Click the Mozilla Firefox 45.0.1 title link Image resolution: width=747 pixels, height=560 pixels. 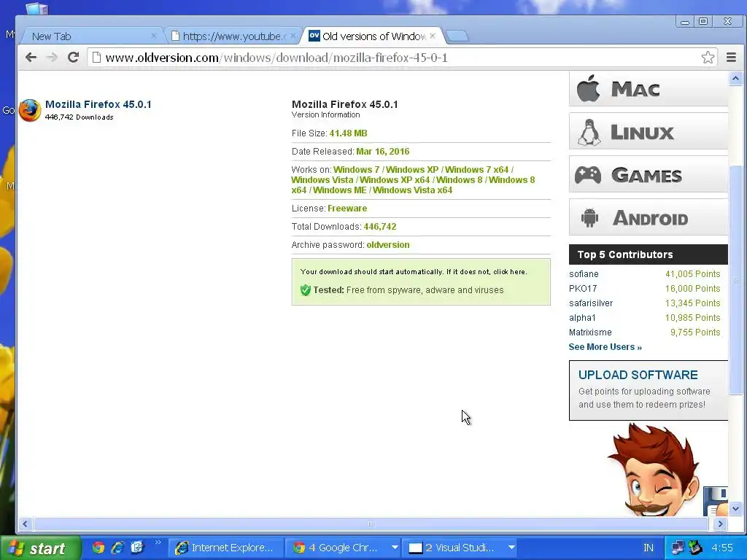(98, 104)
